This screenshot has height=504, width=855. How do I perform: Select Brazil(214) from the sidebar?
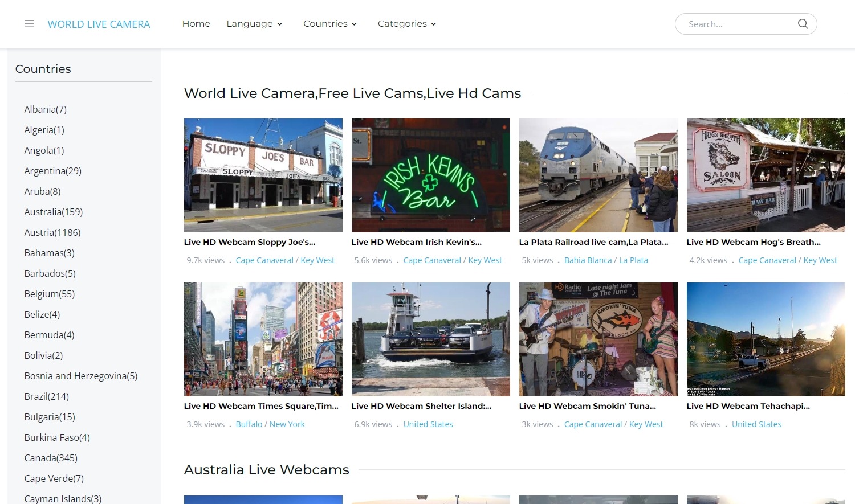[x=47, y=396]
